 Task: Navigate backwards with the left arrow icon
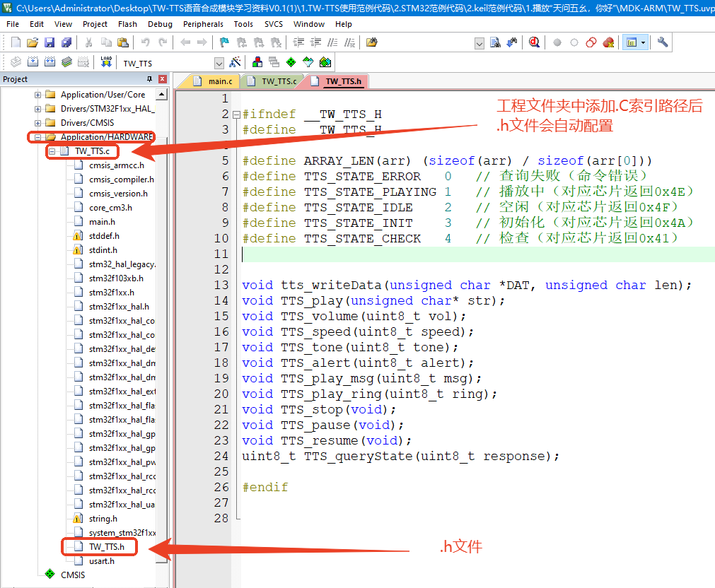(185, 42)
